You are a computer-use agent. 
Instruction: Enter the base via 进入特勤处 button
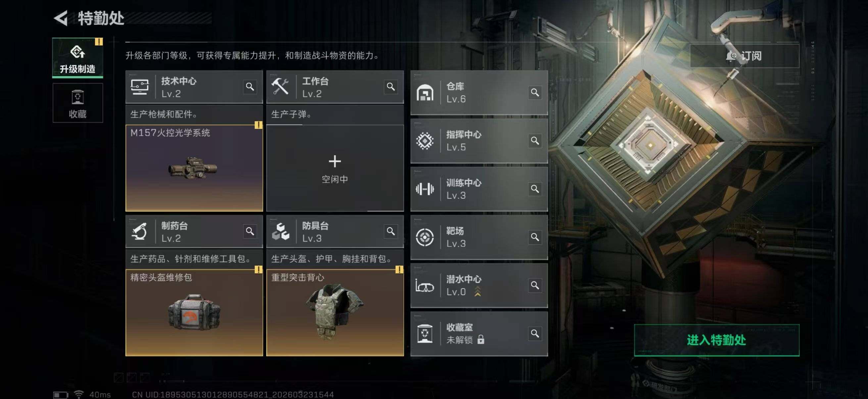click(x=716, y=340)
